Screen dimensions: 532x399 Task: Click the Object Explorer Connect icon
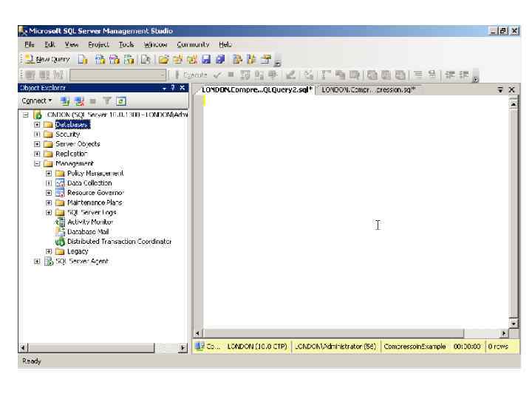coord(65,100)
